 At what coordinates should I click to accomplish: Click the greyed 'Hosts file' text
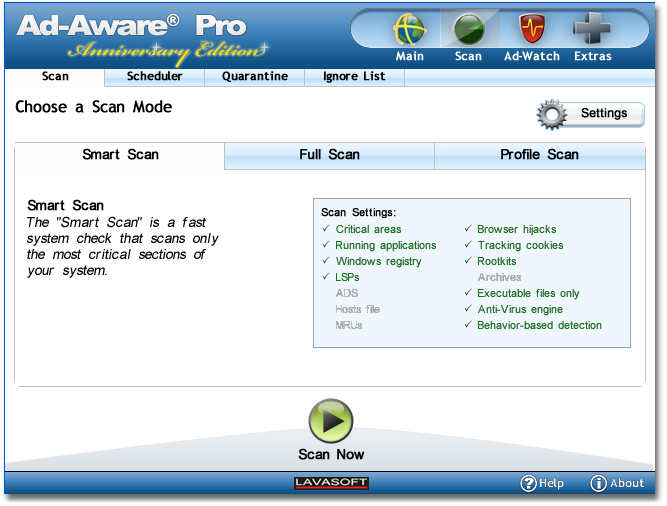click(x=357, y=310)
